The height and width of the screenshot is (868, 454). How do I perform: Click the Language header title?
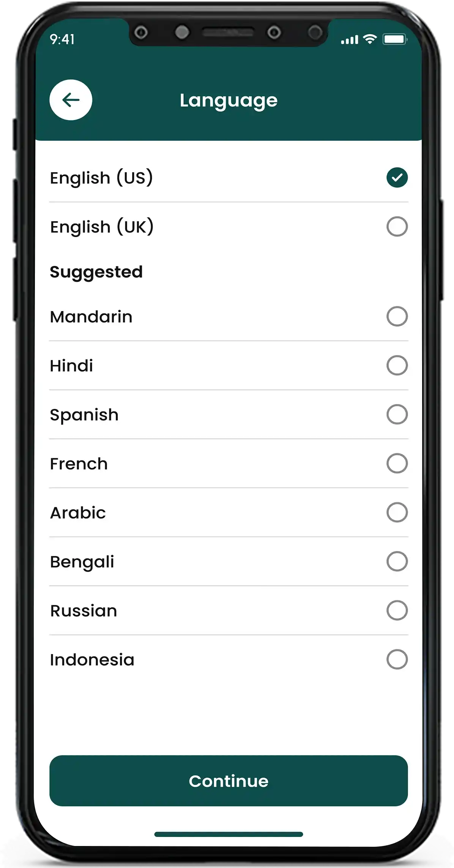pos(229,101)
